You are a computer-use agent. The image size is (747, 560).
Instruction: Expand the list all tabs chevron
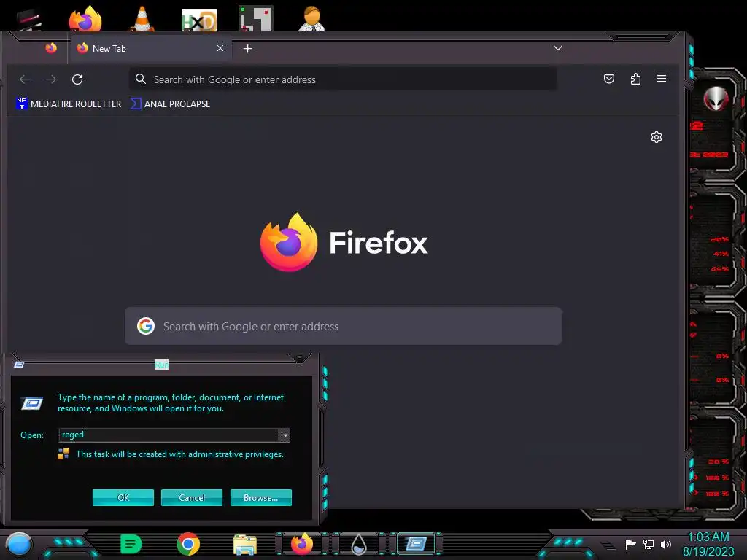pos(558,48)
